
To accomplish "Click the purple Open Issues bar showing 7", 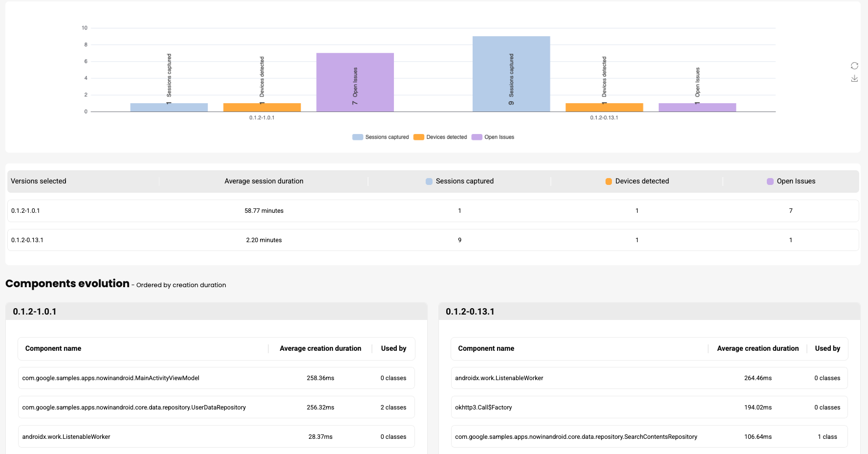I will [x=355, y=82].
